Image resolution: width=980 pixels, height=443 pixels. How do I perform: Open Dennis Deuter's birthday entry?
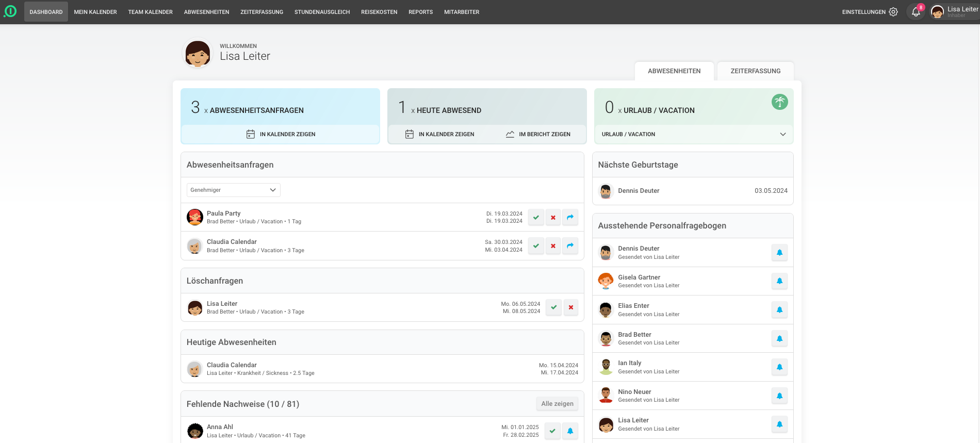click(693, 191)
